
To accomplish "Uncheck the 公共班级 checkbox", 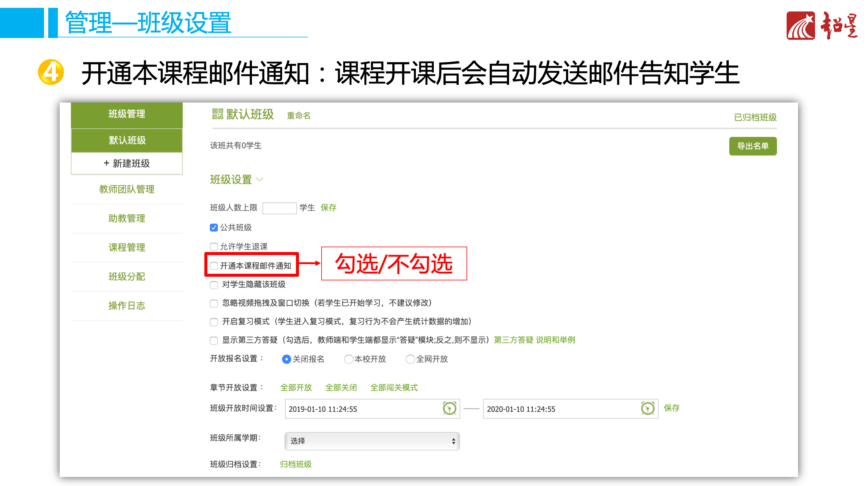I will tap(214, 228).
